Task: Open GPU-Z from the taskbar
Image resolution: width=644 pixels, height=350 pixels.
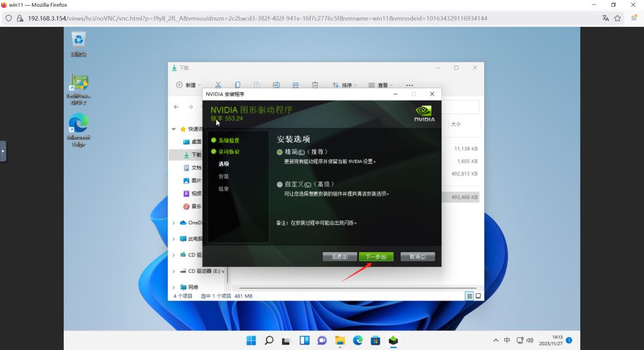Action: [393, 339]
